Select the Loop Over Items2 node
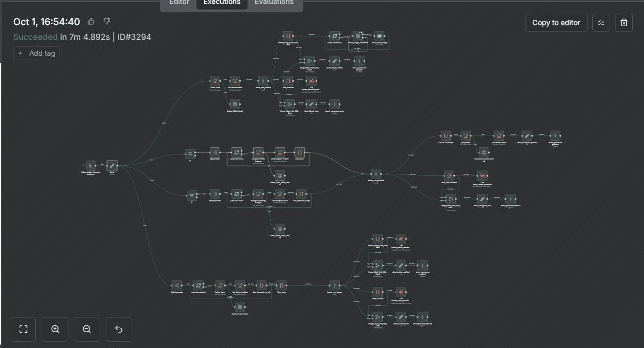This screenshot has width=644, height=348. pyautogui.click(x=334, y=36)
